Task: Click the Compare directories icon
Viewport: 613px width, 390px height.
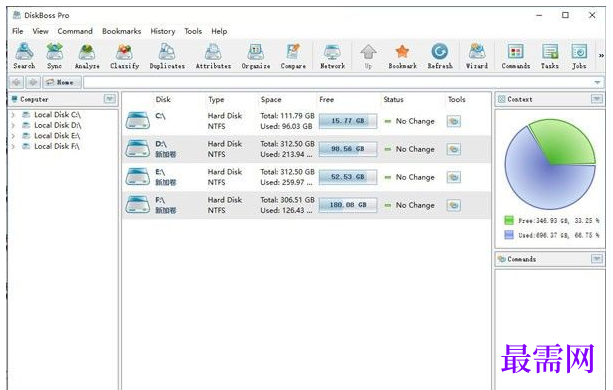Action: pos(293,56)
